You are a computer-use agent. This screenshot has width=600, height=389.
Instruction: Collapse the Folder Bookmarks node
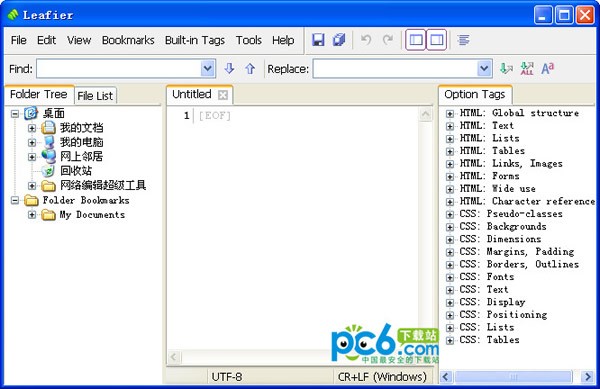pyautogui.click(x=15, y=200)
